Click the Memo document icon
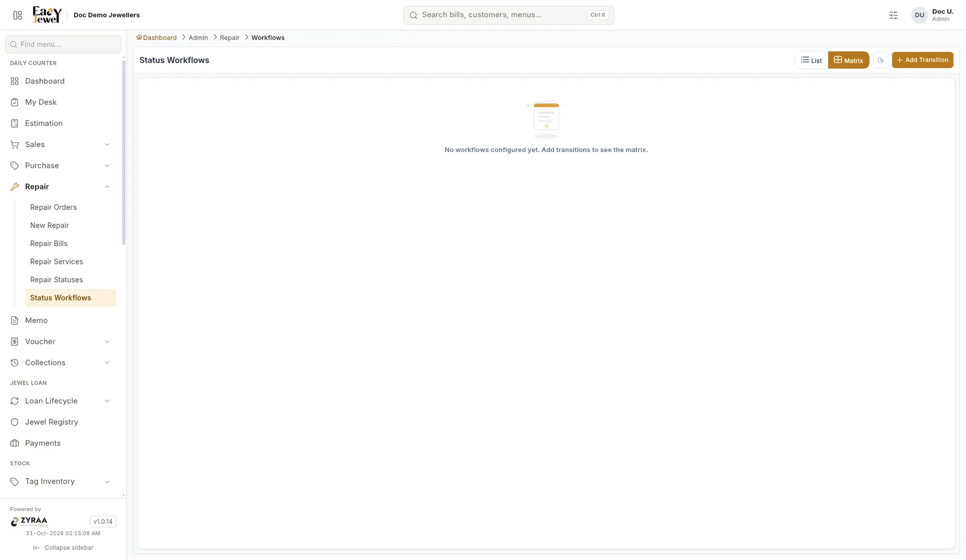The width and height of the screenshot is (966, 560). 14,320
